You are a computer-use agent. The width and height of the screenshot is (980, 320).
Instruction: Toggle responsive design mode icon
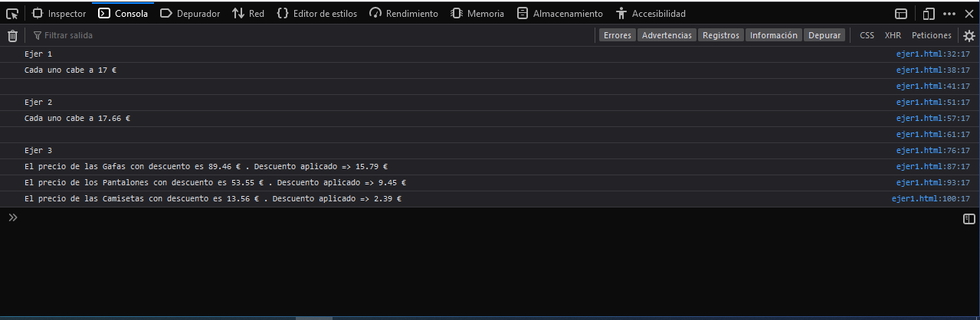click(x=929, y=13)
